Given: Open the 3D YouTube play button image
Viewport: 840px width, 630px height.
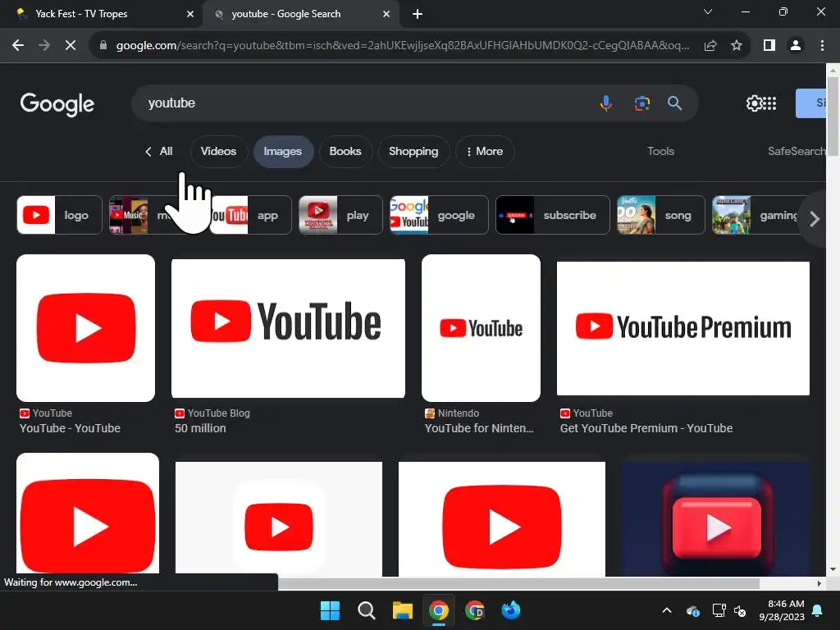Looking at the screenshot, I should pyautogui.click(x=716, y=519).
